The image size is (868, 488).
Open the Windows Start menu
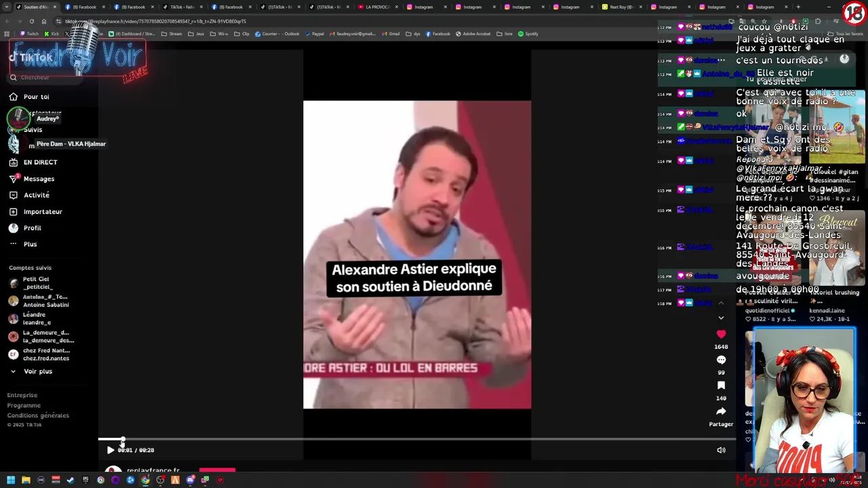pos(10,480)
